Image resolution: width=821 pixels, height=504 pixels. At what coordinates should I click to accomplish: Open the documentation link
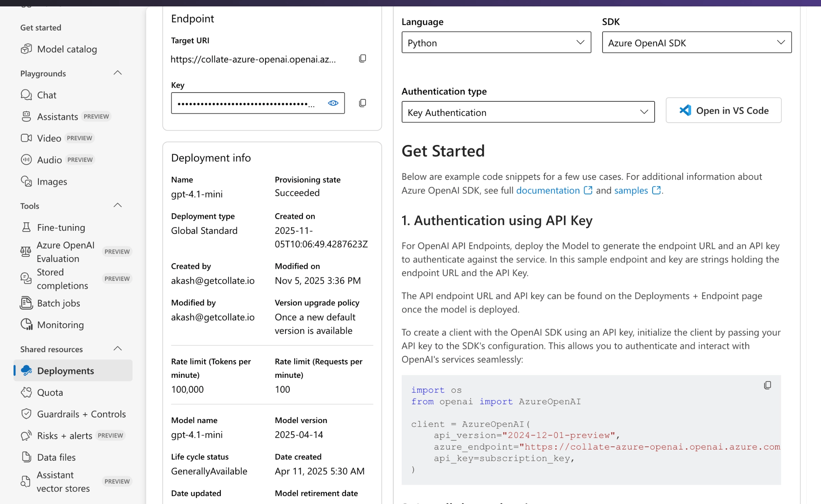pyautogui.click(x=548, y=190)
